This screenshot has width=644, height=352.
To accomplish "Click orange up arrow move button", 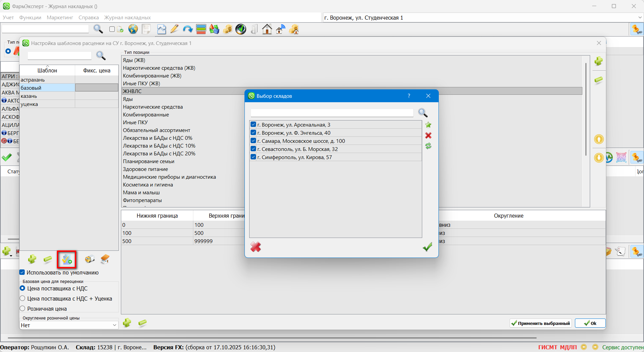I will click(599, 139).
